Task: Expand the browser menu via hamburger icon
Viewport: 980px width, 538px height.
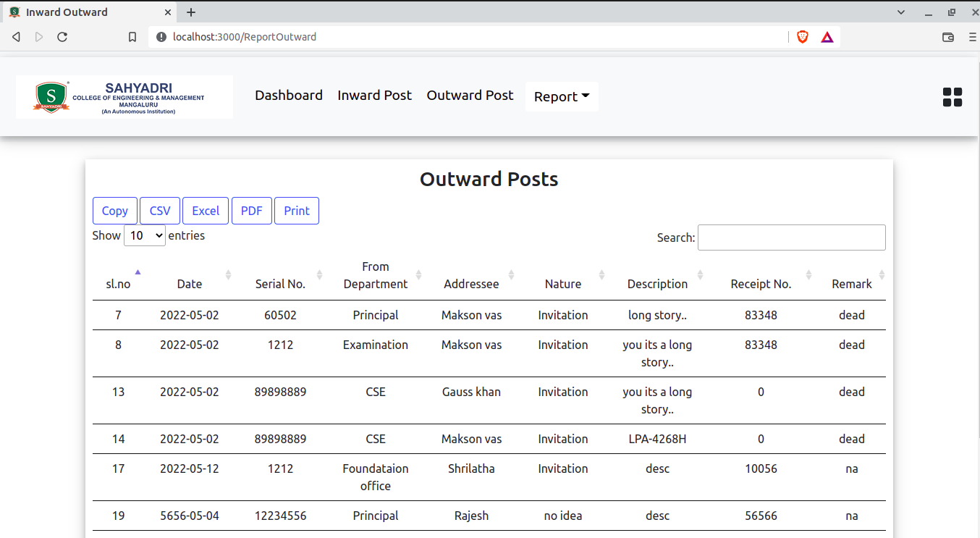Action: click(972, 36)
